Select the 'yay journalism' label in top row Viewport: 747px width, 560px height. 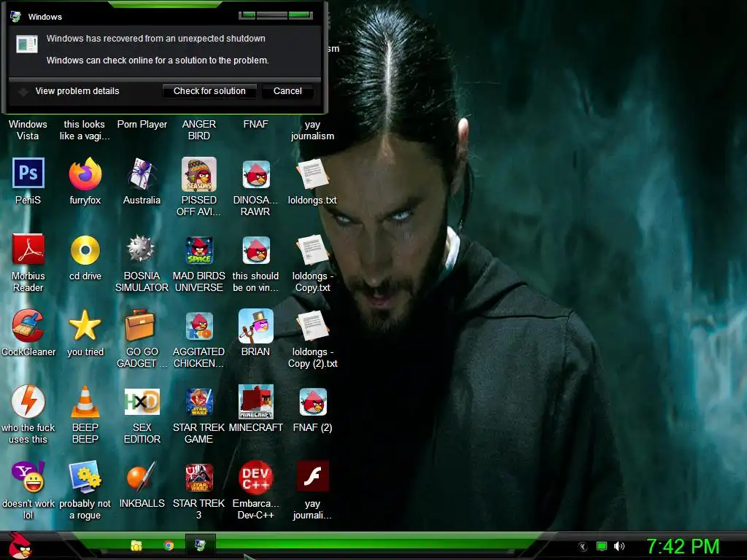click(312, 130)
